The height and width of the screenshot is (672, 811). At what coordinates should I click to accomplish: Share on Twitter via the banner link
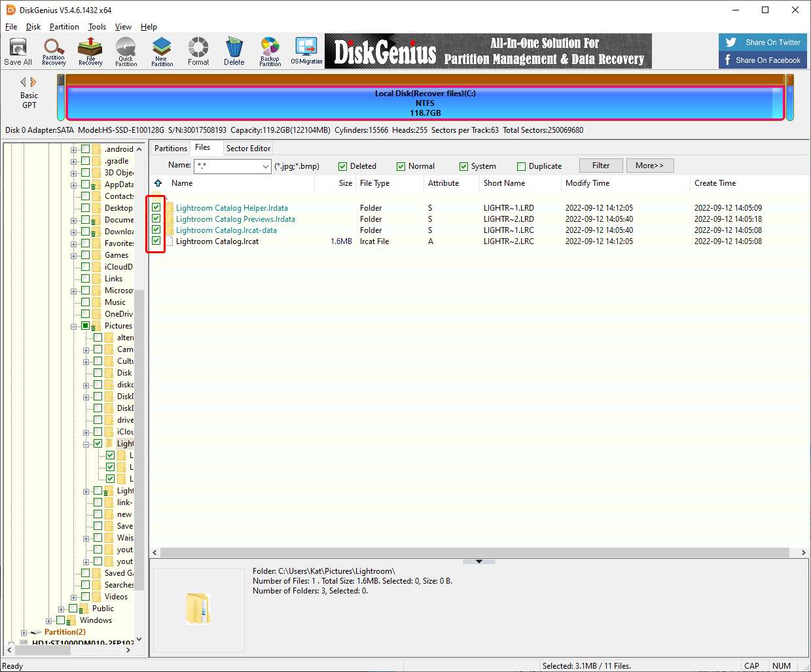click(763, 43)
